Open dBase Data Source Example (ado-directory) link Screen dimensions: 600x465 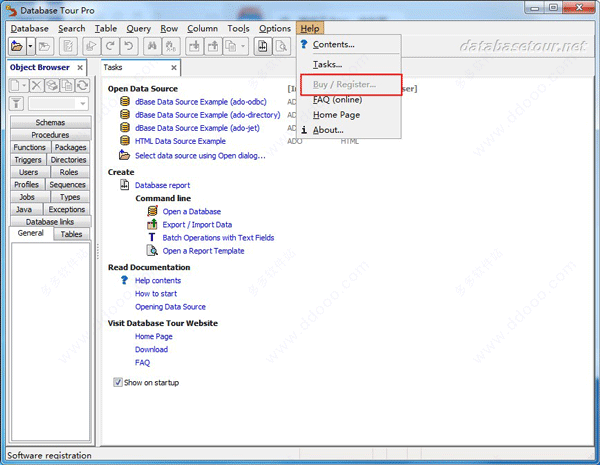[x=207, y=115]
